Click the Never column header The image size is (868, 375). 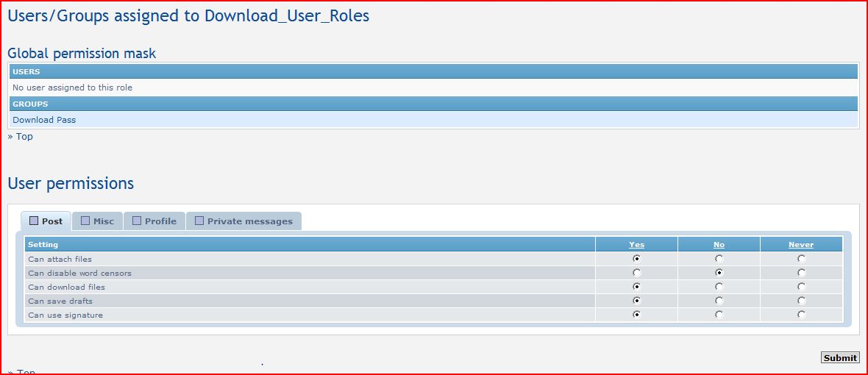[801, 245]
